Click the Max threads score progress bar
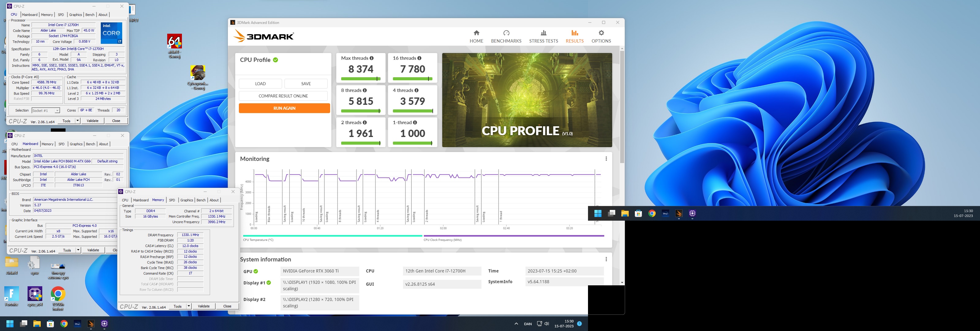Screen dimensions: 980x331 click(361, 79)
